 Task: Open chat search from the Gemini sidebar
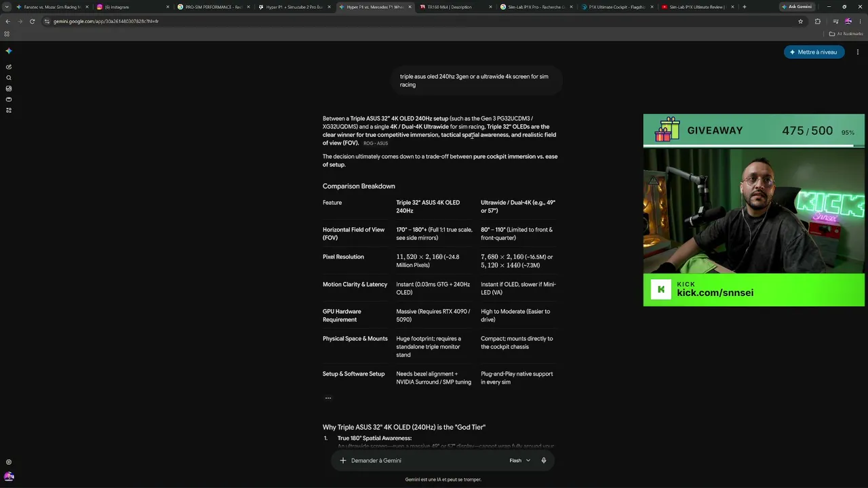9,78
